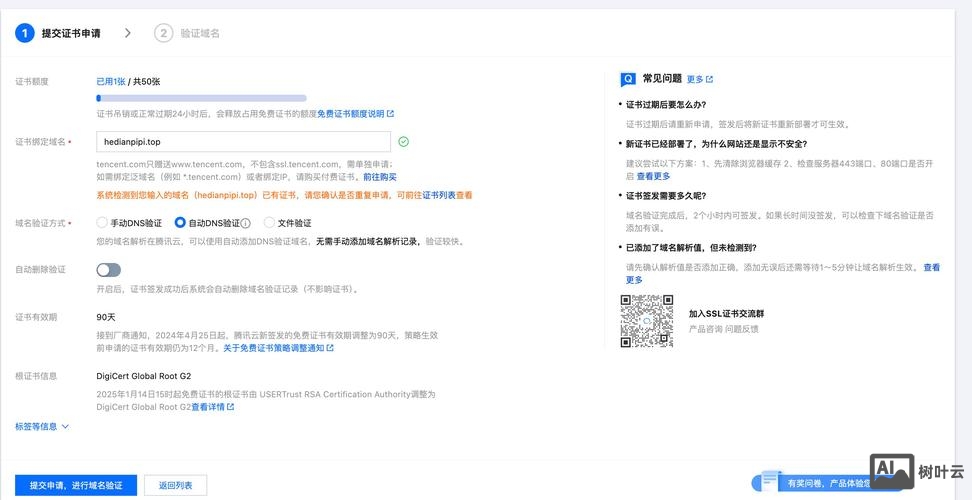The width and height of the screenshot is (972, 500).
Task: Click the 提交证书申请 step label
Action: pos(71,33)
